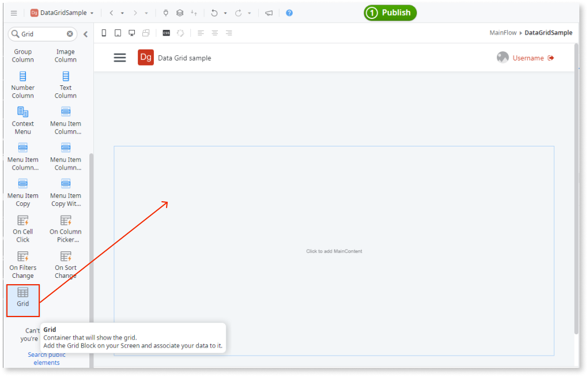Select the Image Column widget
Viewport: 588px width, 377px height.
65,55
